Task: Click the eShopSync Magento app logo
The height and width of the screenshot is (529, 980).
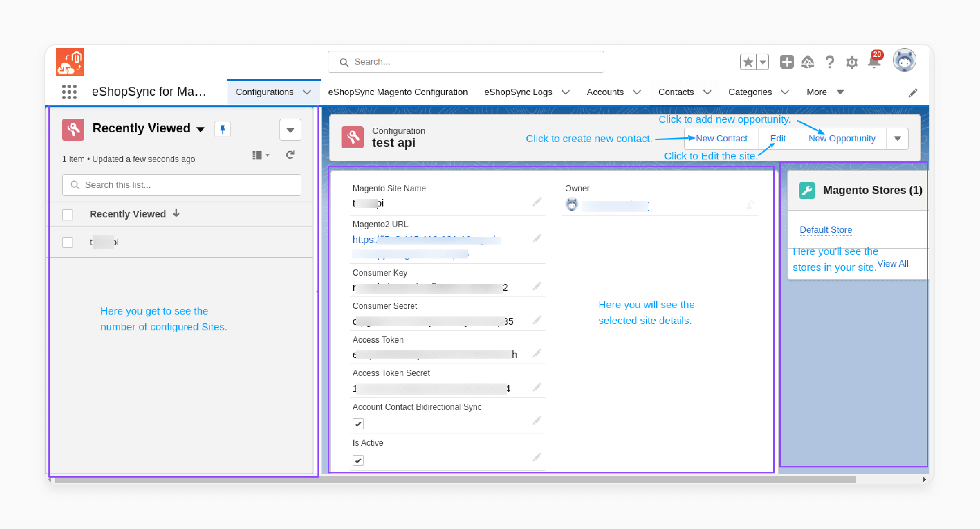Action: (70, 62)
